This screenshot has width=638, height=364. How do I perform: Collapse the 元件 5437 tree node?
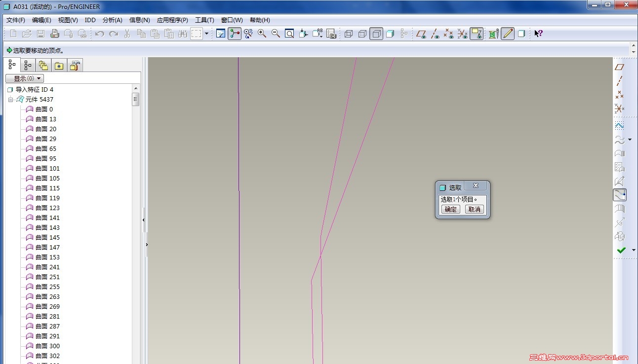pyautogui.click(x=10, y=100)
